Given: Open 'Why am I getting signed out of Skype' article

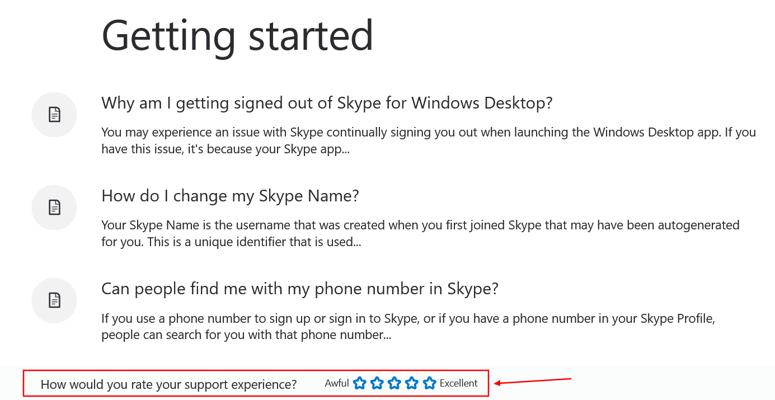Looking at the screenshot, I should [327, 104].
